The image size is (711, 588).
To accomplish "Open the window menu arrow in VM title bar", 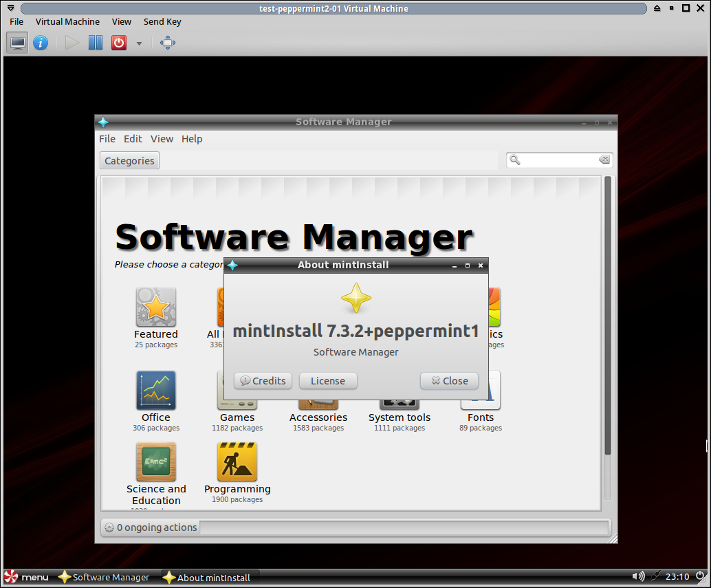I will 11,8.
